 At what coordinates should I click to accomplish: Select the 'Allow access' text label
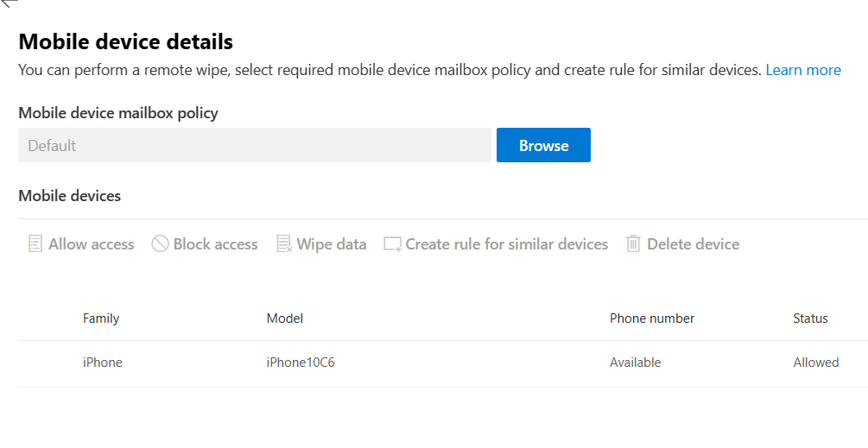(92, 244)
